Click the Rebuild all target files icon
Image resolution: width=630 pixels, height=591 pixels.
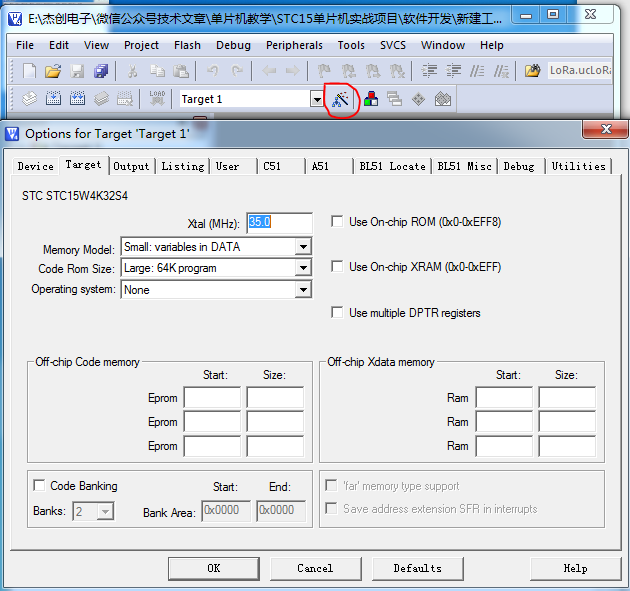click(78, 98)
